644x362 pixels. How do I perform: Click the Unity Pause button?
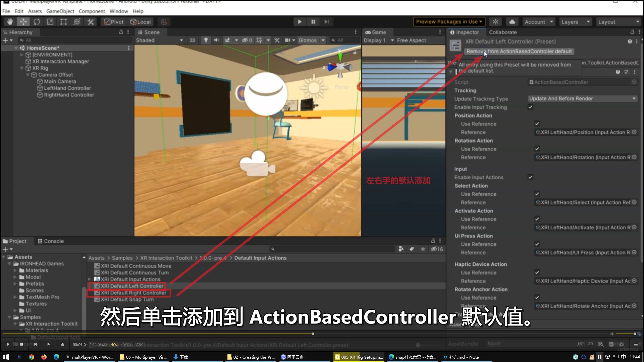(313, 22)
